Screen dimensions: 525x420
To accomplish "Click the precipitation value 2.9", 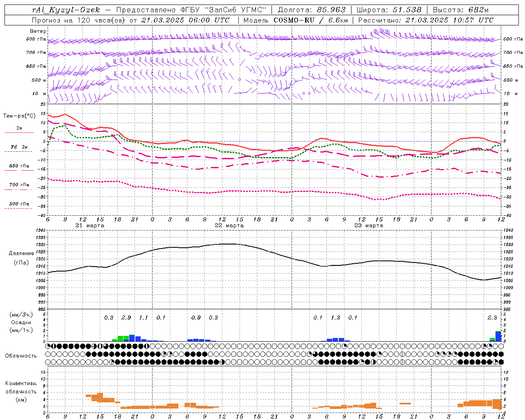I will (x=126, y=317).
